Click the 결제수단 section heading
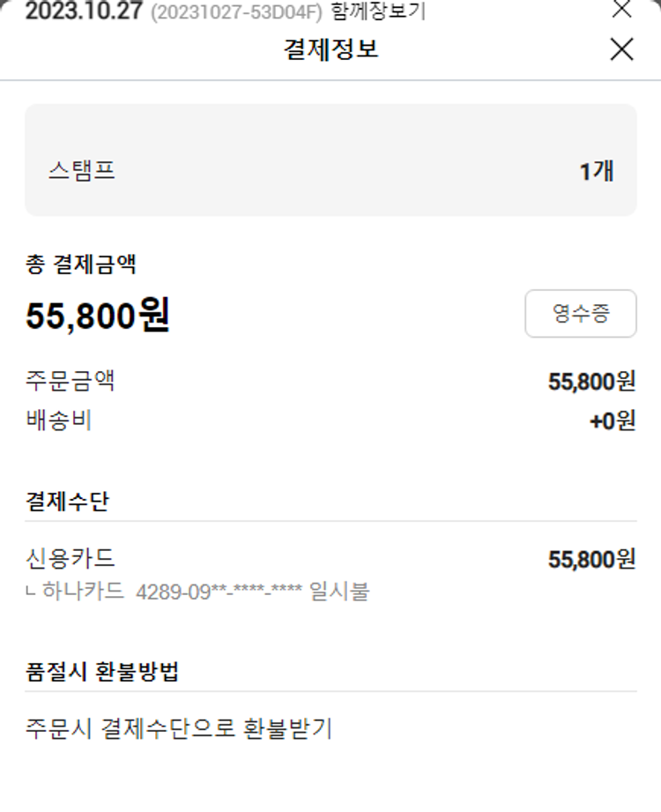 [68, 501]
